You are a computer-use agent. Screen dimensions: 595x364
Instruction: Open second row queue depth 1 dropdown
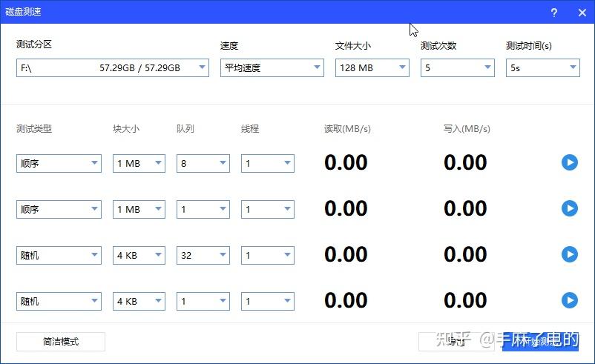203,209
